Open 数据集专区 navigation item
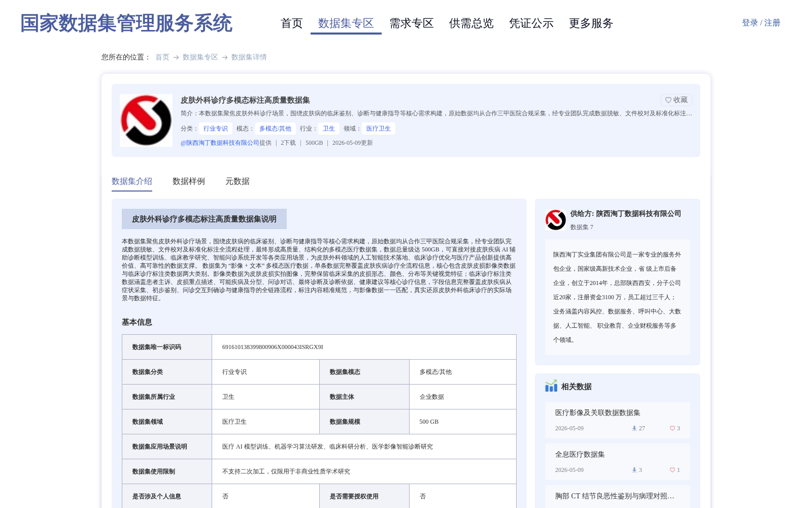The height and width of the screenshot is (508, 812). pyautogui.click(x=346, y=23)
